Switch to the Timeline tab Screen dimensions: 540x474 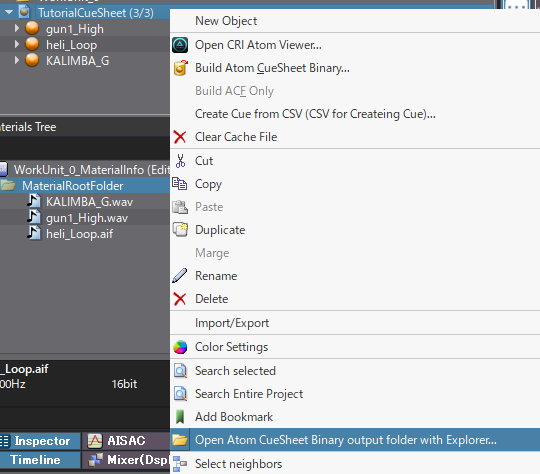pos(40,460)
